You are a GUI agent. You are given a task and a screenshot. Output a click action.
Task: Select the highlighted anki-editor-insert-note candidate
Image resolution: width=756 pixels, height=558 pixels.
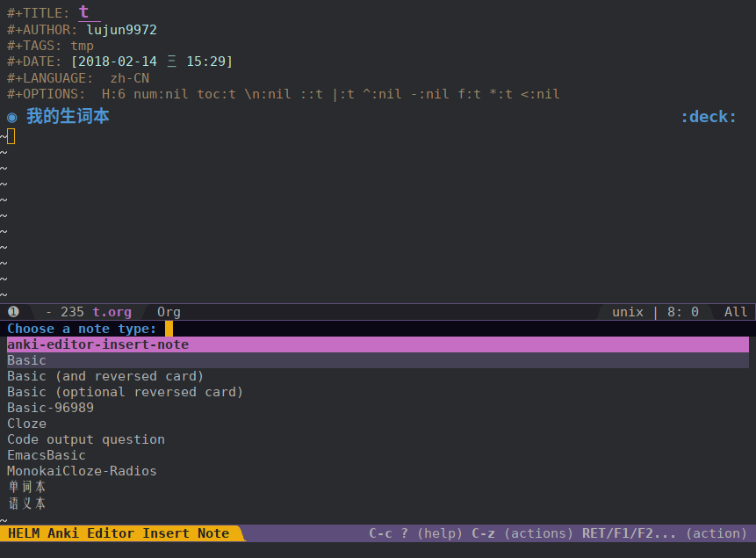(x=97, y=344)
